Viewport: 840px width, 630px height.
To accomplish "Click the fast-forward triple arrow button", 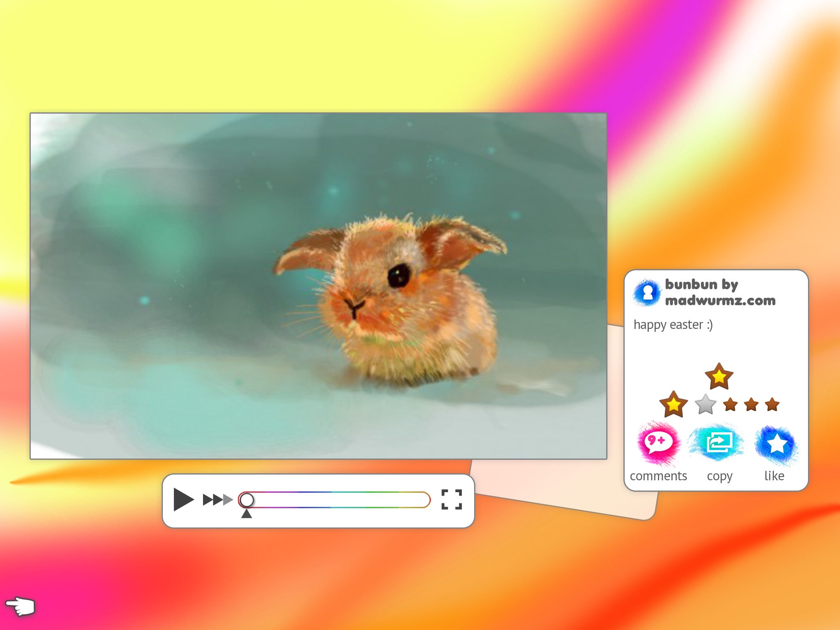I will (x=217, y=500).
